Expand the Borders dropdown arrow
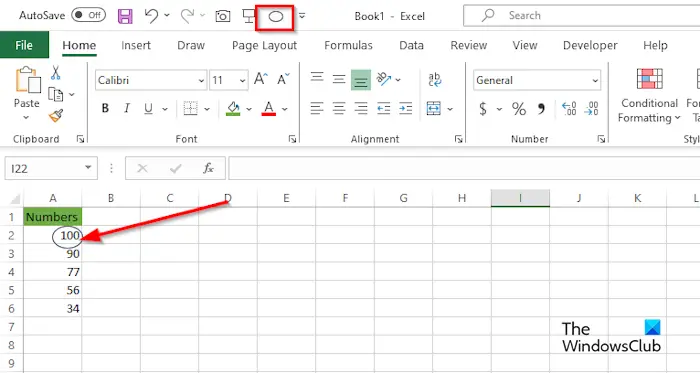Viewport: 700px width, 373px height. 207,109
